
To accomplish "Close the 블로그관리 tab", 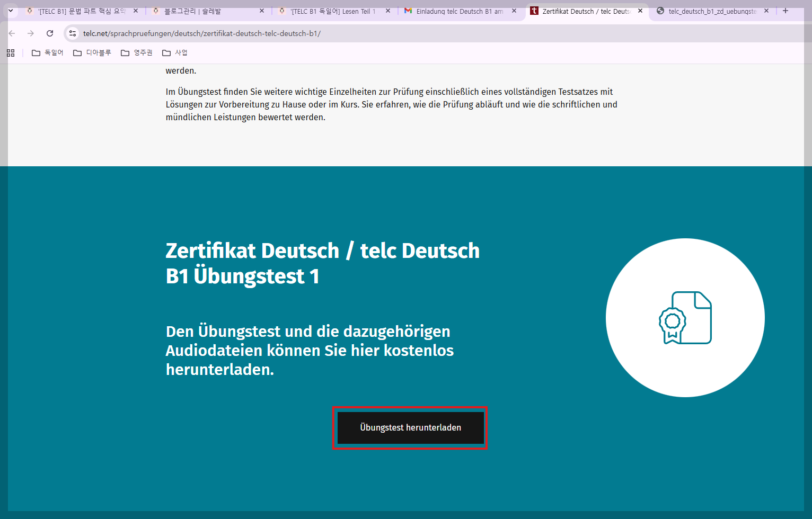I will click(262, 11).
